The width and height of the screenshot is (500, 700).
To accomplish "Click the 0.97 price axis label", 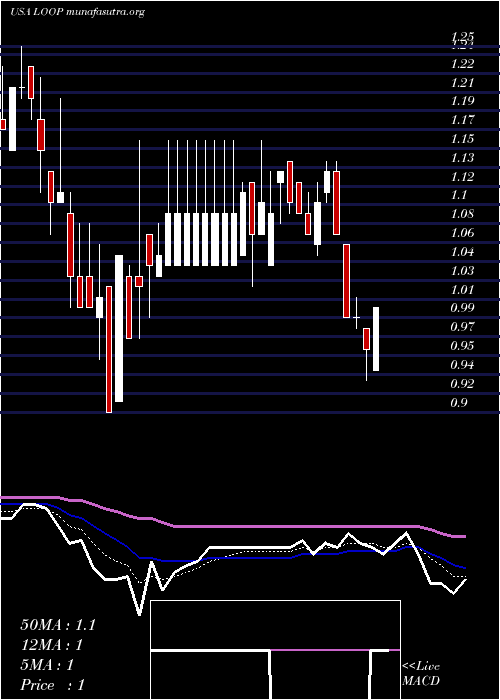I will (462, 327).
